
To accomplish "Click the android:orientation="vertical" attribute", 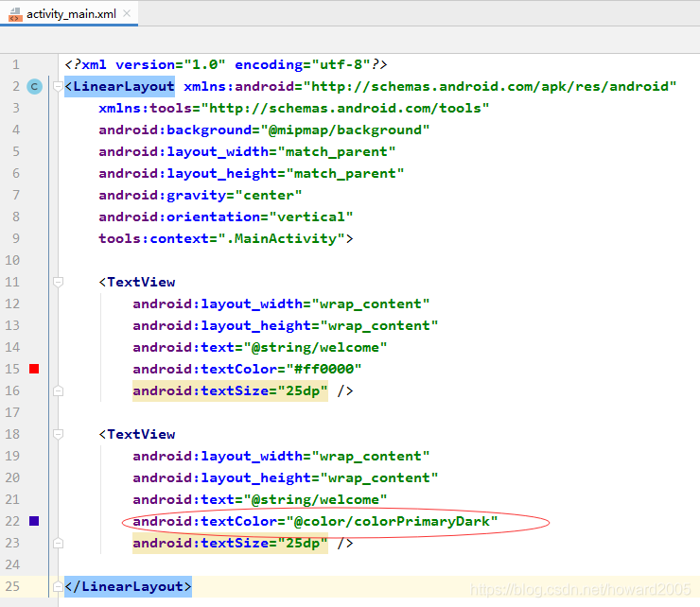I will pyautogui.click(x=225, y=217).
